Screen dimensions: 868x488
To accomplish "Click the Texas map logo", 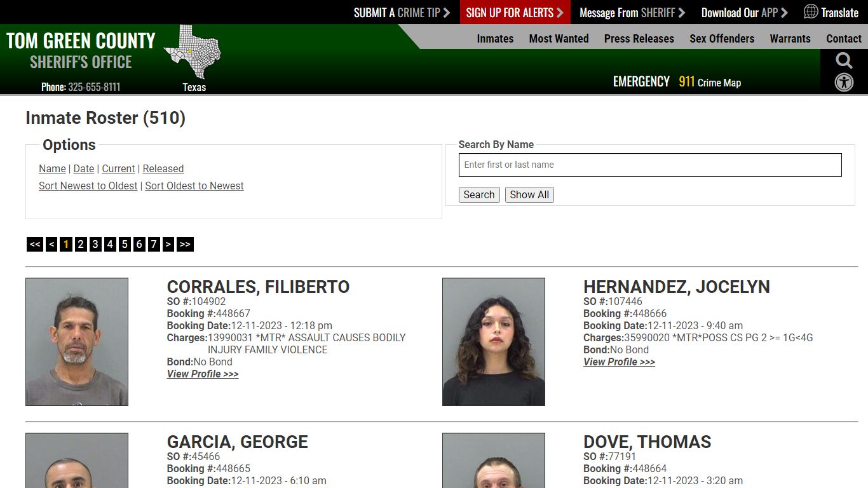I will 192,52.
